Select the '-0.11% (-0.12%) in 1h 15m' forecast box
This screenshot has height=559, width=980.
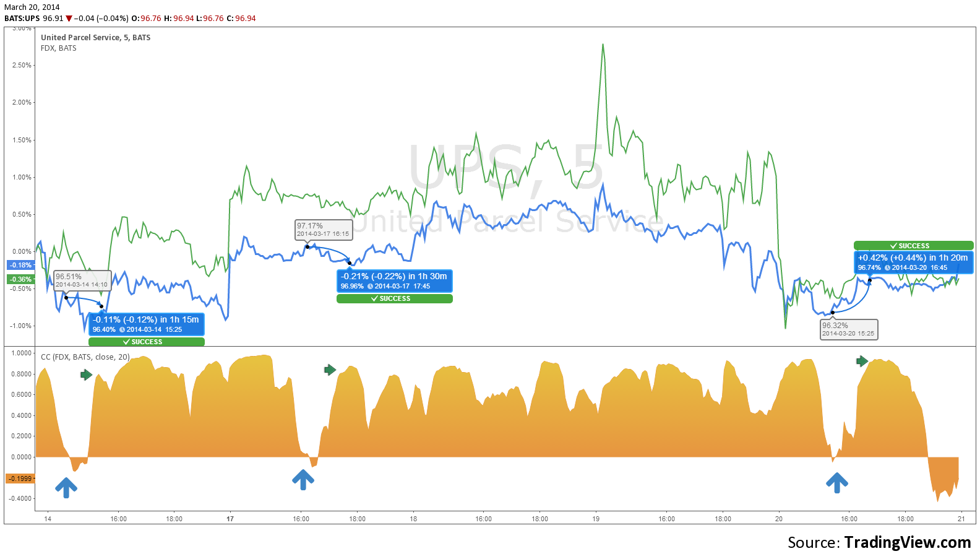[x=147, y=324]
